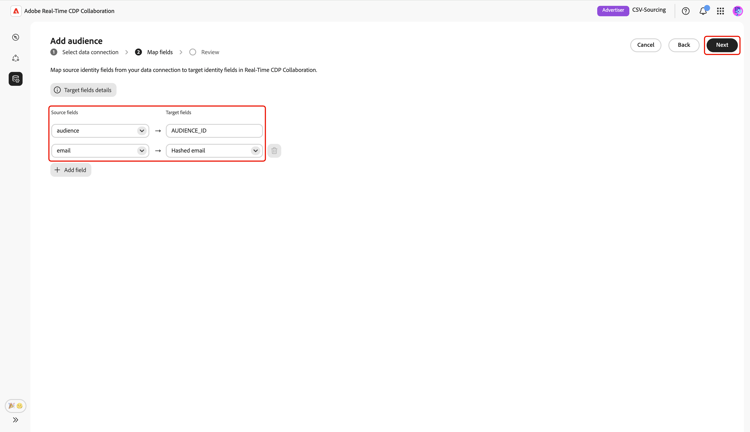
Task: Click the Source fields column label
Action: (x=65, y=112)
